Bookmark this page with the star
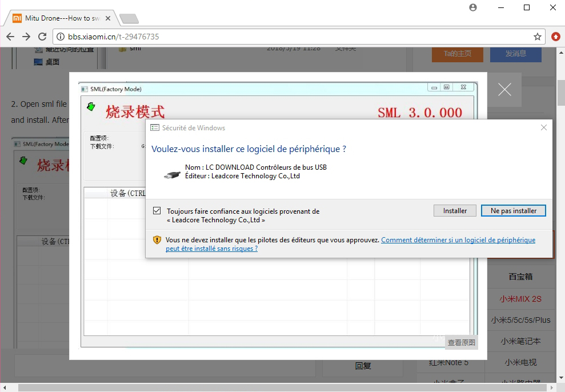The image size is (565, 392). (x=538, y=37)
